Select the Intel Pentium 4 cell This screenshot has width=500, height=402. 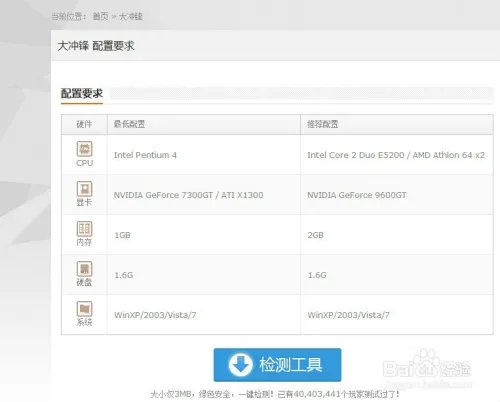coord(204,155)
